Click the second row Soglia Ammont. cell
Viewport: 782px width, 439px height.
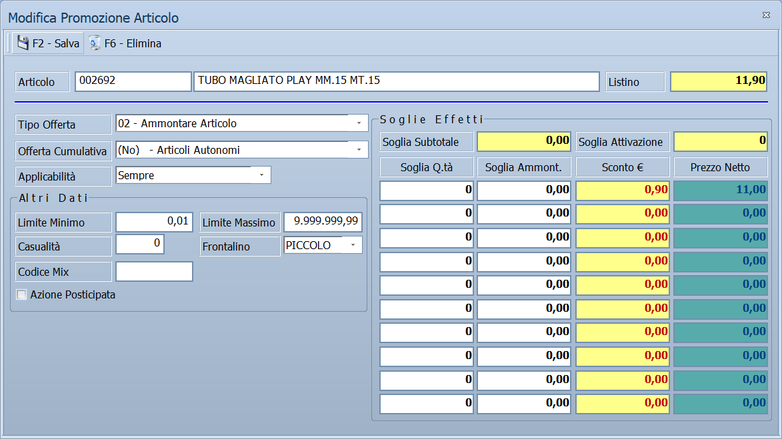524,214
